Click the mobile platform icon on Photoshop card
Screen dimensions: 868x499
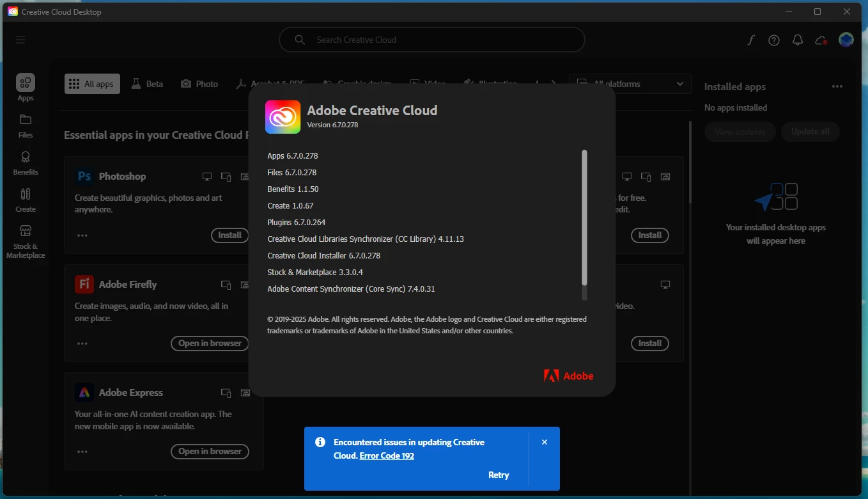coord(226,177)
